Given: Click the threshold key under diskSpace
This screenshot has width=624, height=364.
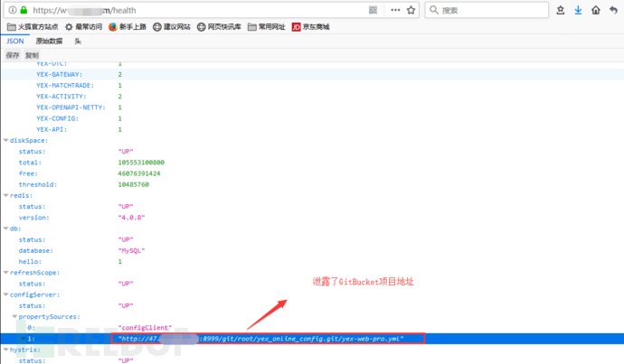Looking at the screenshot, I should point(38,184).
